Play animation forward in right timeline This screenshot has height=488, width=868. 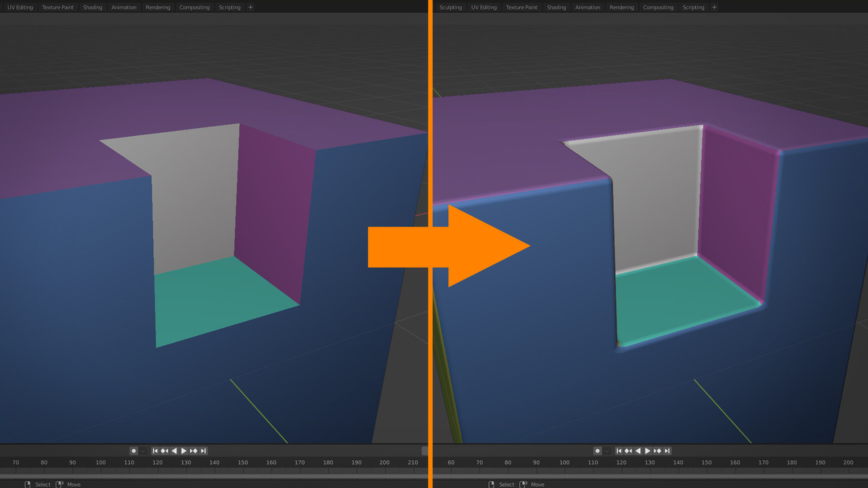click(x=648, y=451)
